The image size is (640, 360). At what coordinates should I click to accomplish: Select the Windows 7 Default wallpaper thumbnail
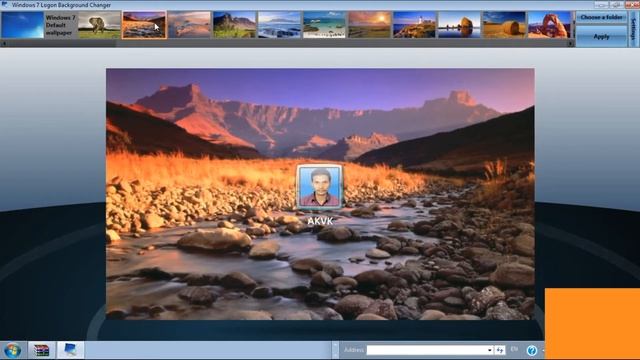22,25
